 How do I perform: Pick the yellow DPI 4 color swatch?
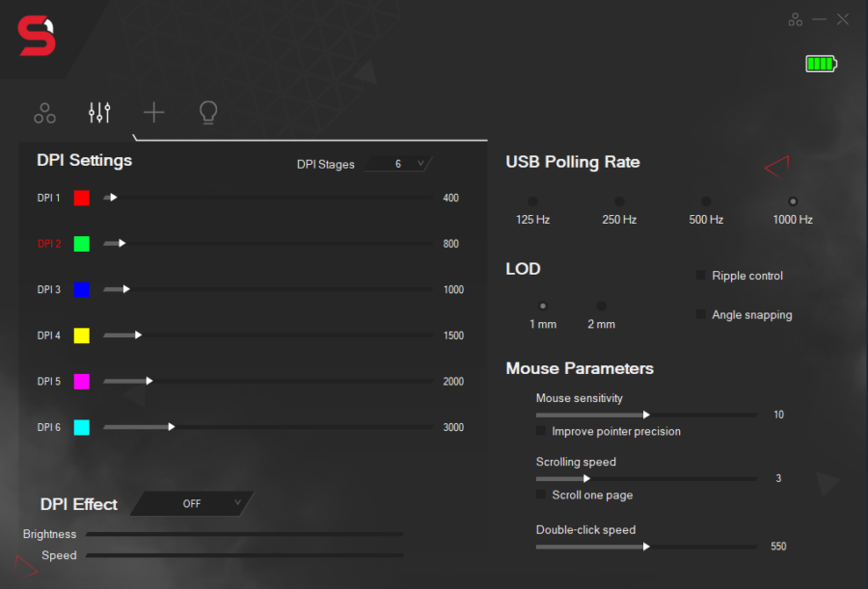pos(82,335)
